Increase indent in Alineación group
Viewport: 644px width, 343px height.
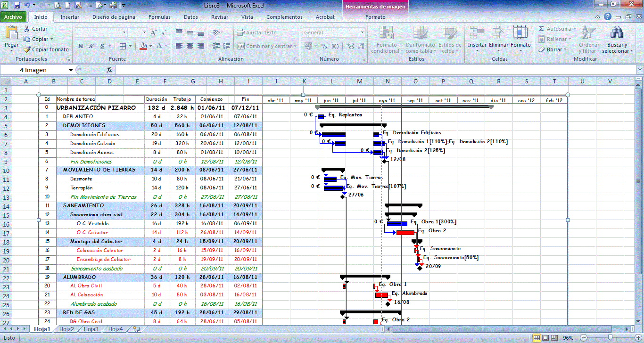[226, 46]
